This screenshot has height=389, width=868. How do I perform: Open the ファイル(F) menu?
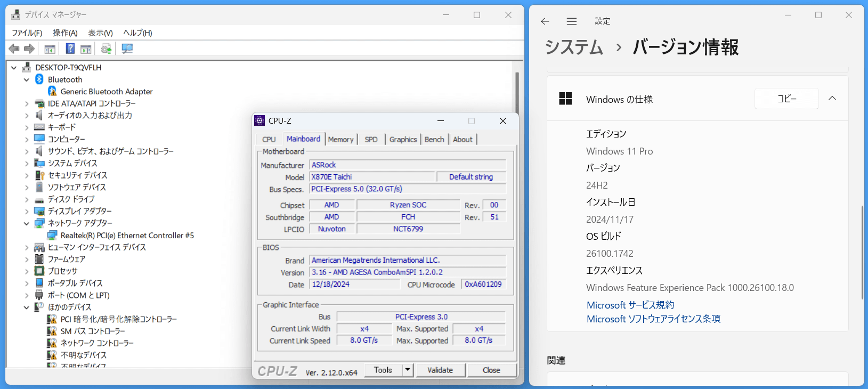click(27, 33)
